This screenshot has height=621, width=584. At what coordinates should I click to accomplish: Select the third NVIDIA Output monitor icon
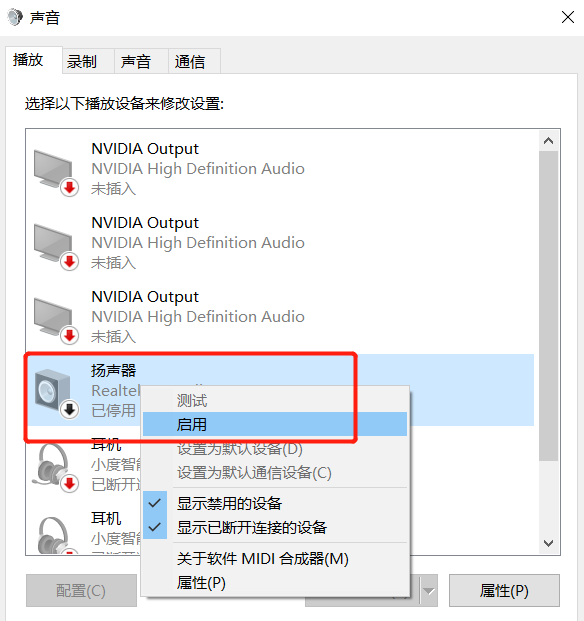click(x=56, y=320)
